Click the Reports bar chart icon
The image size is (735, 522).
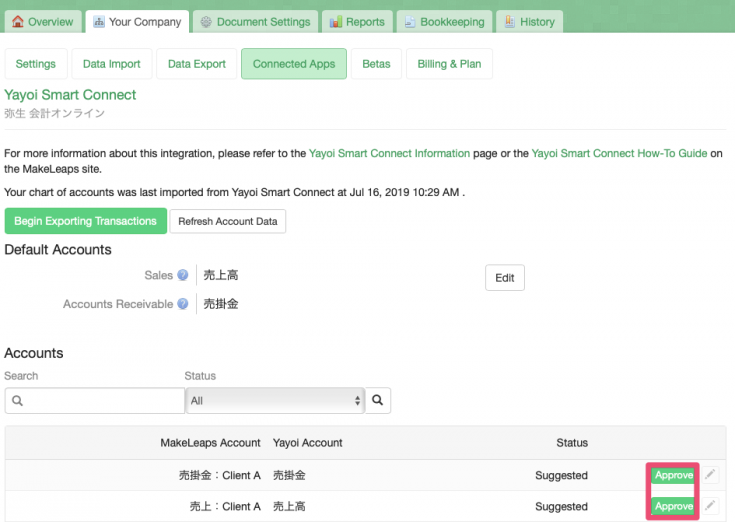[x=336, y=22]
